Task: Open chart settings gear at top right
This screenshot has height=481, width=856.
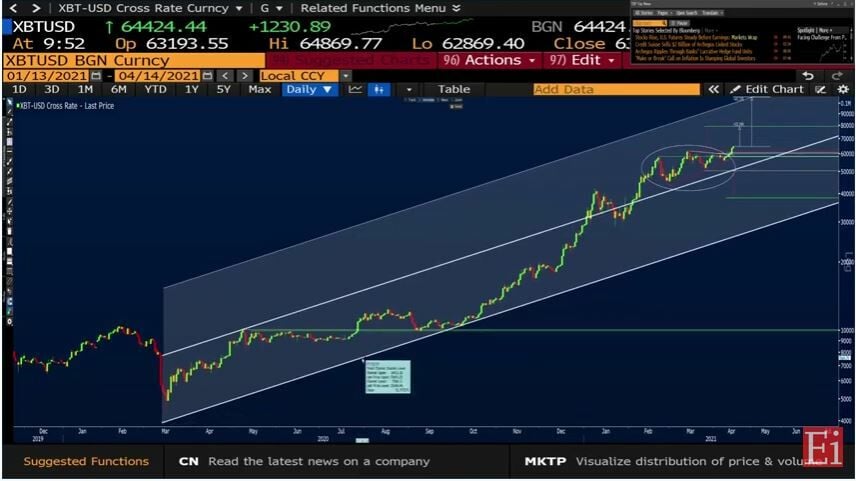Action: [843, 90]
